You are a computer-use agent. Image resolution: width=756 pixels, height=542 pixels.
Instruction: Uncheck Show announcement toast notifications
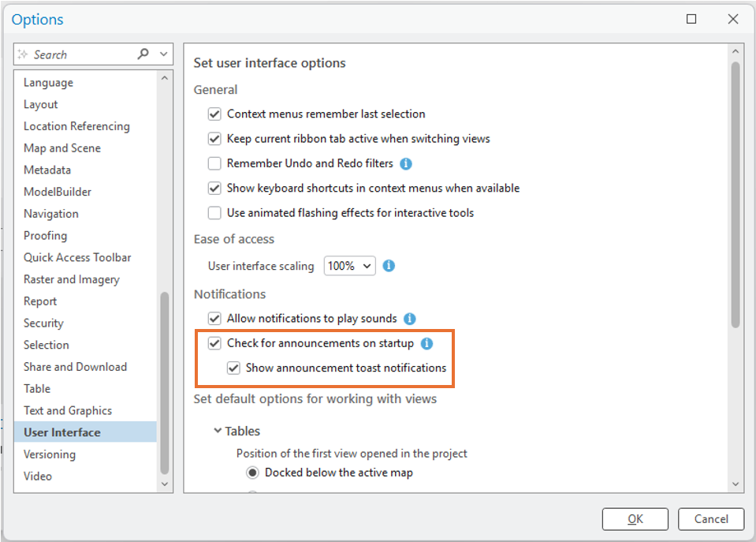point(233,368)
